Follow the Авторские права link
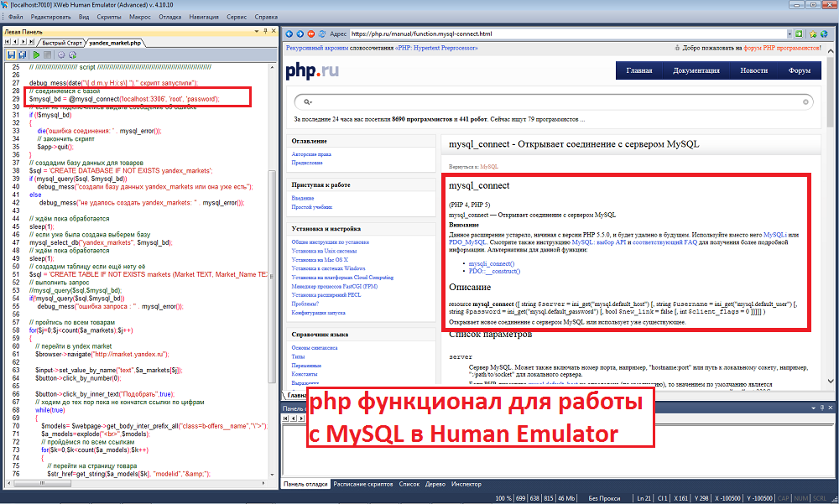The image size is (839, 504). 311,154
